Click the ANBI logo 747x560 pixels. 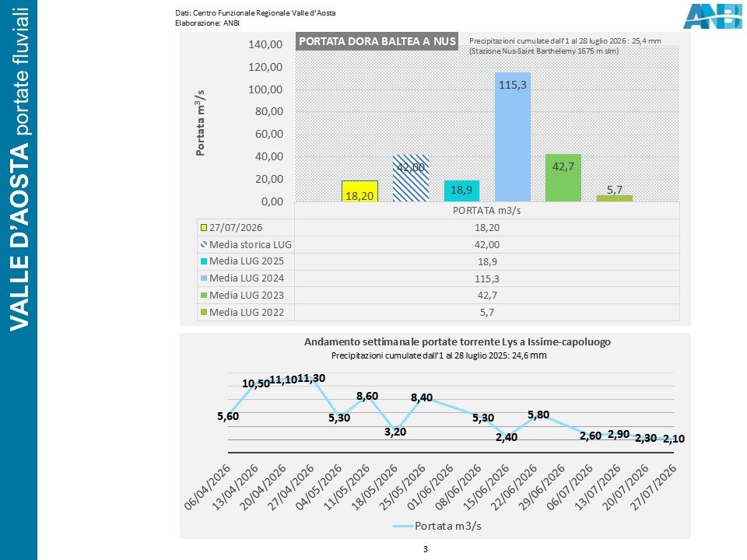[x=713, y=16]
